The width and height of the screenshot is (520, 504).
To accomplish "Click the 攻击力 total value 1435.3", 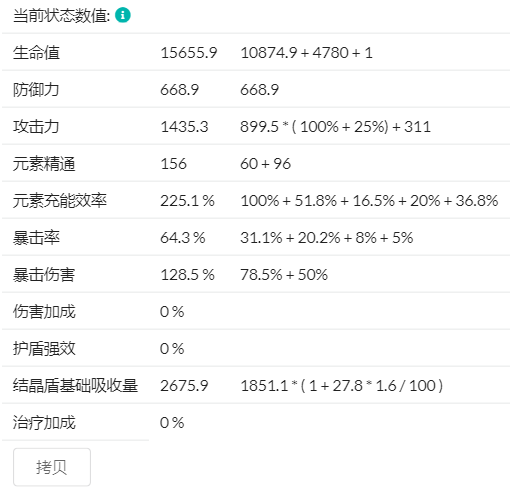I will [184, 127].
